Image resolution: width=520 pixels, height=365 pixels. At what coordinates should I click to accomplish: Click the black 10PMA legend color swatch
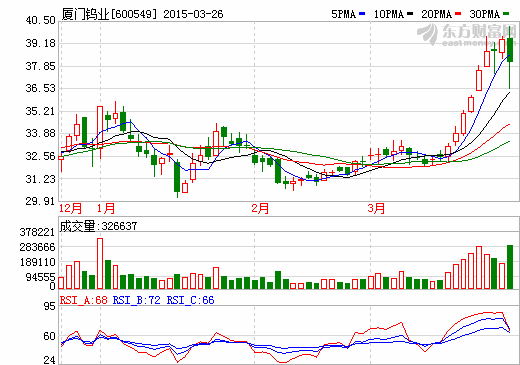pyautogui.click(x=410, y=14)
